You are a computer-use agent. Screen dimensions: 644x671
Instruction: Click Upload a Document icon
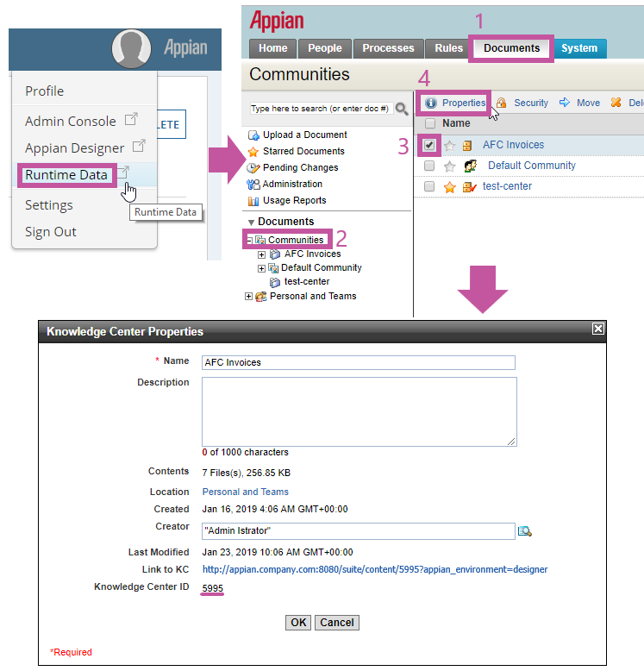click(253, 135)
